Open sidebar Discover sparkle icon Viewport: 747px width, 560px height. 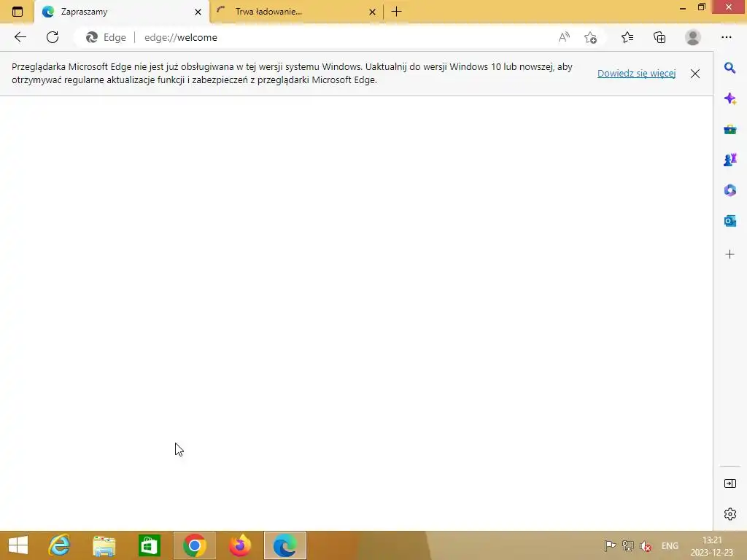point(729,98)
